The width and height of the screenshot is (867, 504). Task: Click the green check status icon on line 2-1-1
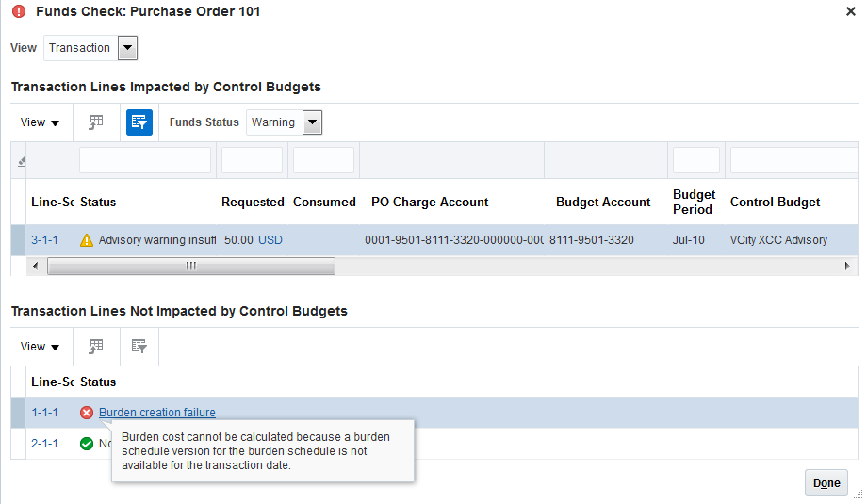(x=87, y=444)
